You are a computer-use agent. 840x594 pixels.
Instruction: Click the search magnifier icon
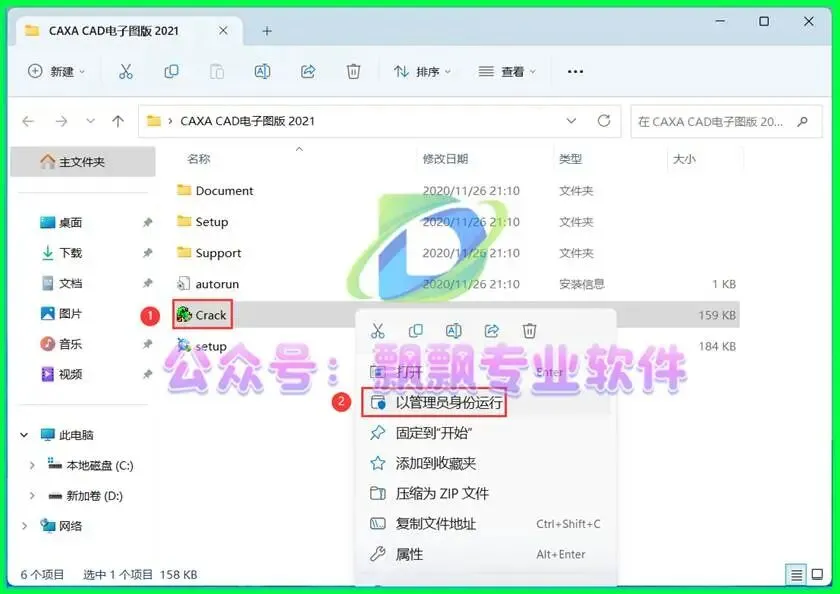pos(802,122)
